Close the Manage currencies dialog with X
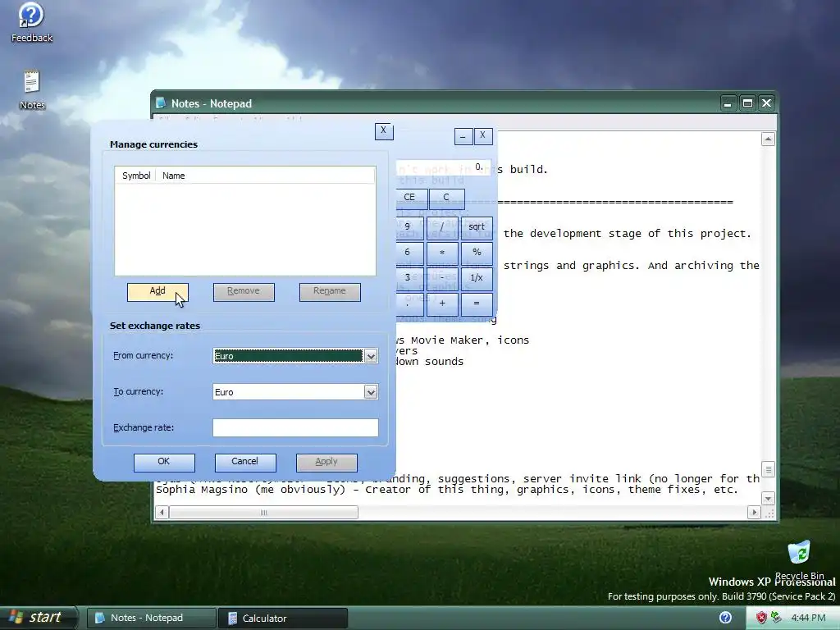The height and width of the screenshot is (630, 840). point(384,130)
